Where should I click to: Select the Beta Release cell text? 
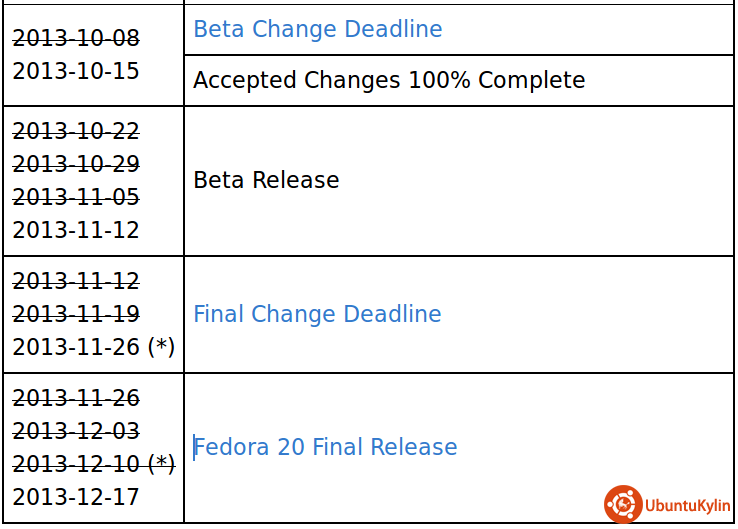coord(266,180)
